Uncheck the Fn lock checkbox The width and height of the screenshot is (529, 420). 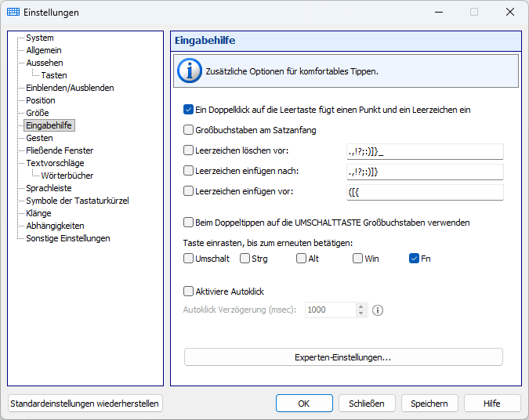pos(414,259)
